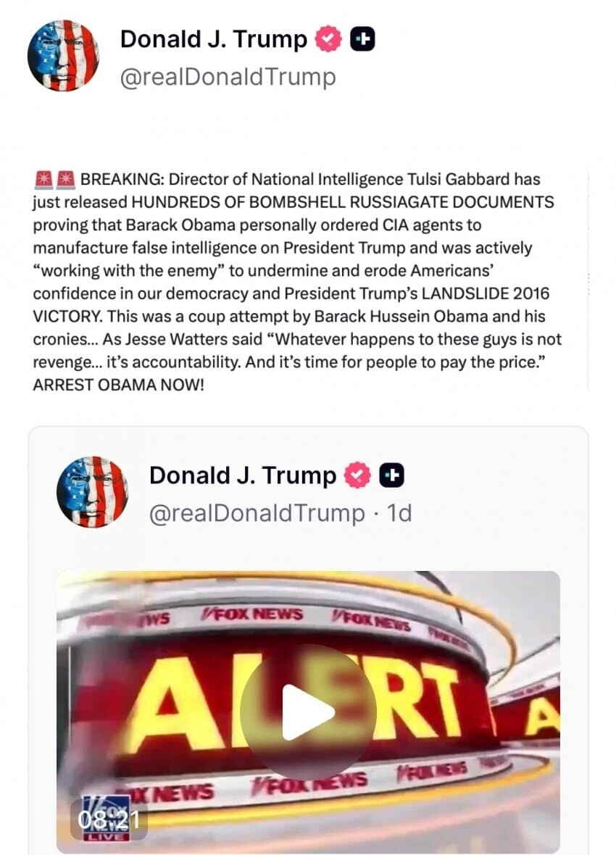
Task: Click the black plus badge beside top name
Action: coord(362,39)
